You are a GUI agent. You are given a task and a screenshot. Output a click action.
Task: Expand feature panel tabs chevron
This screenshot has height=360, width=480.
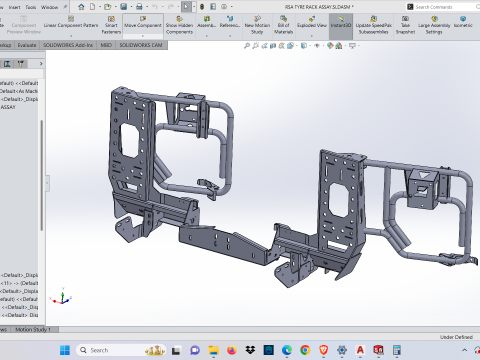click(x=41, y=64)
